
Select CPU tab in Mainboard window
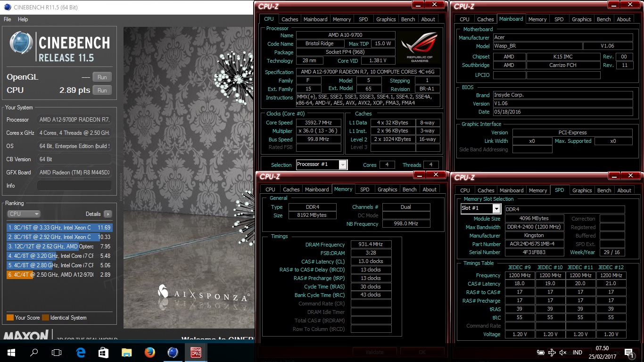[464, 19]
